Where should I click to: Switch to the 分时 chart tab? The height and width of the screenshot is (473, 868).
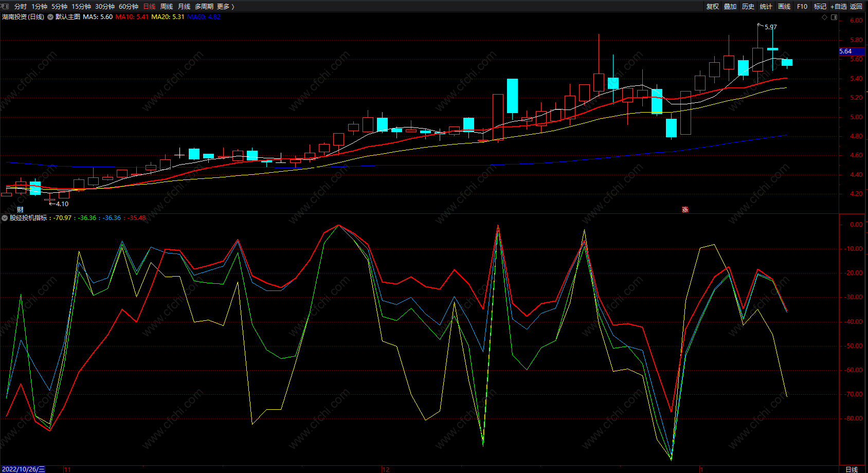21,6
